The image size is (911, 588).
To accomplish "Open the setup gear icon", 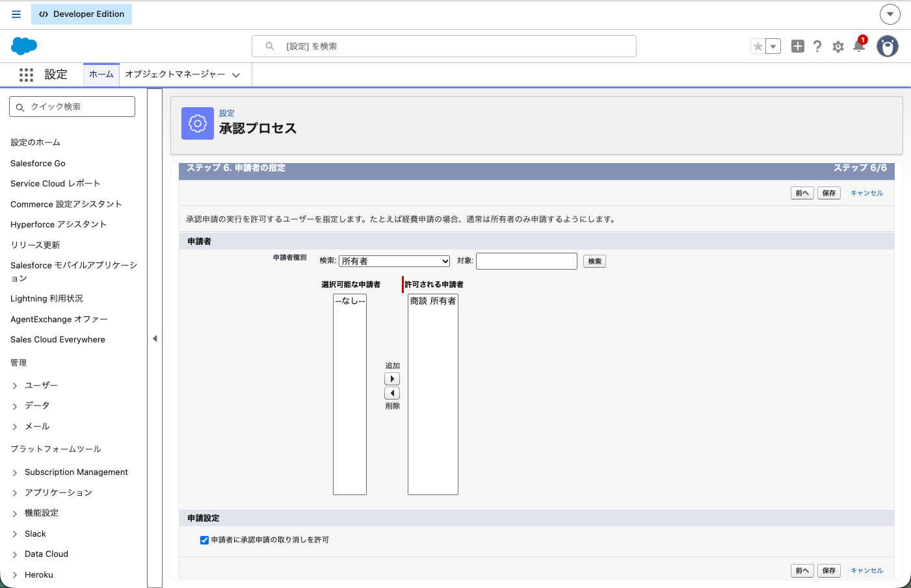I will point(838,47).
